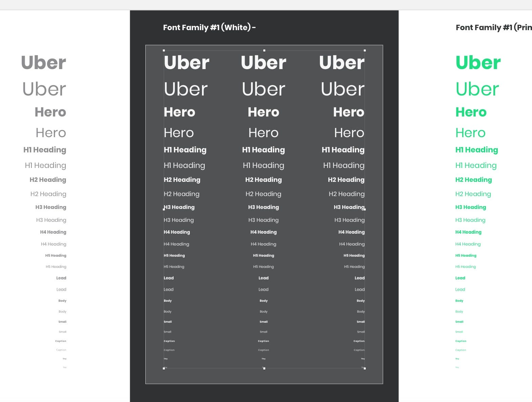Screen dimensions: 532x402
Task: Click the bold gray 'Body' text
Action: pos(62,301)
